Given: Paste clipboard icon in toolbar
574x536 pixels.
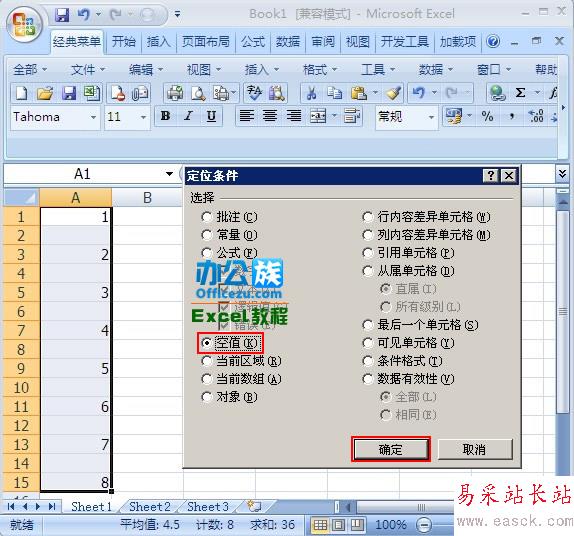Looking at the screenshot, I should pyautogui.click(x=358, y=93).
